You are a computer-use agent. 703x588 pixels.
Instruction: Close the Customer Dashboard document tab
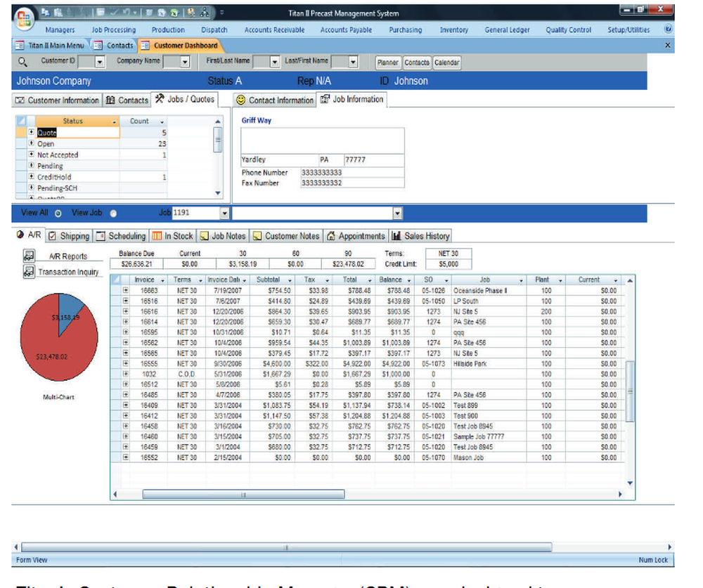pos(668,45)
